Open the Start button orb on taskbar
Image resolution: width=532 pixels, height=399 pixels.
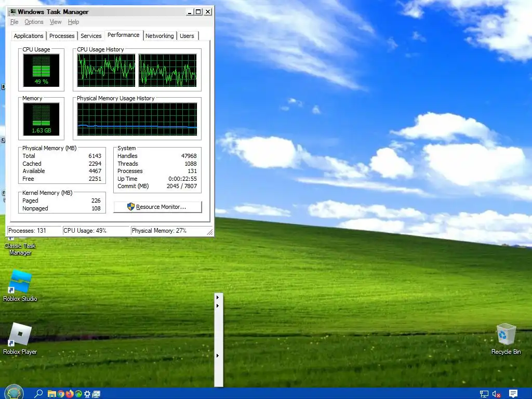pos(14,393)
